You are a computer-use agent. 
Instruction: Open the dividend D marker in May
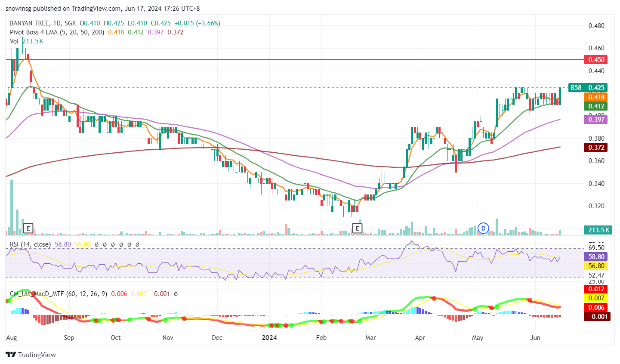tap(483, 228)
